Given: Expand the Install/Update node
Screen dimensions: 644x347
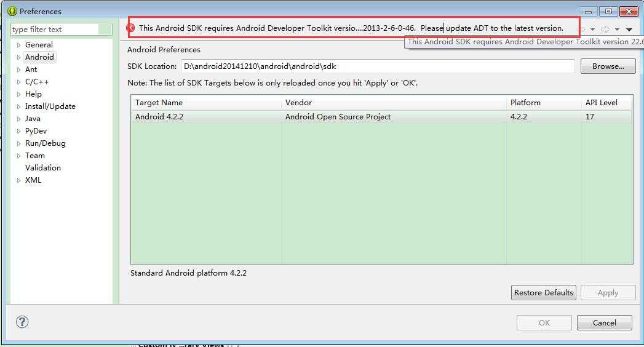Looking at the screenshot, I should point(18,107).
